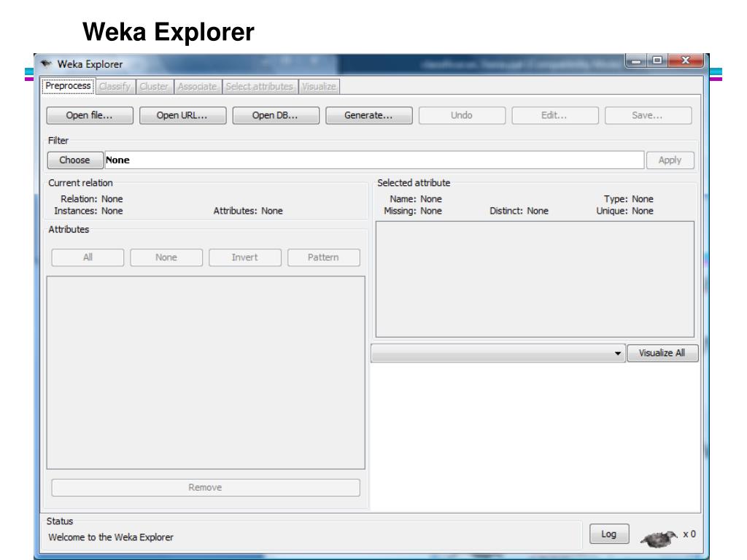Click the None button under Attributes
Viewport: 747px width, 560px height.
pyautogui.click(x=166, y=257)
